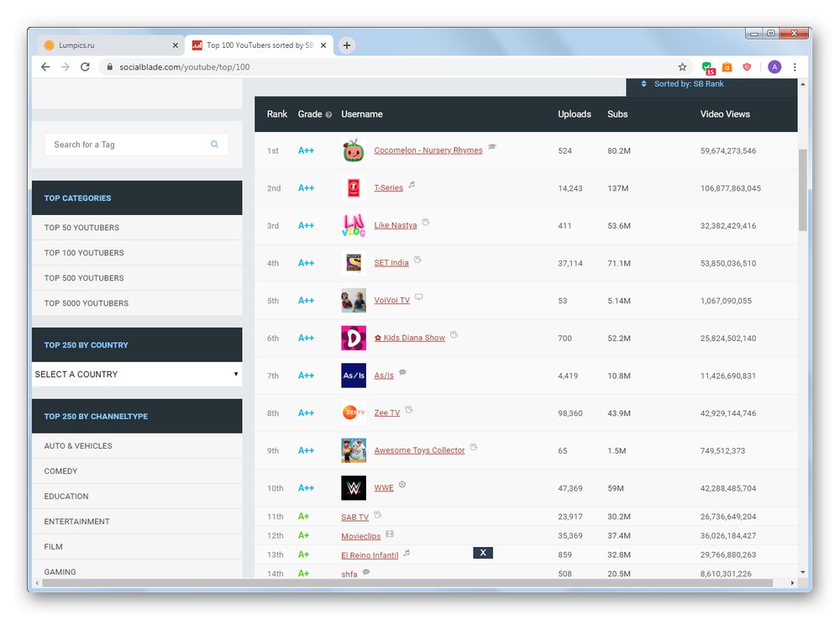Click the Cocomelon channel avatar

tap(354, 150)
